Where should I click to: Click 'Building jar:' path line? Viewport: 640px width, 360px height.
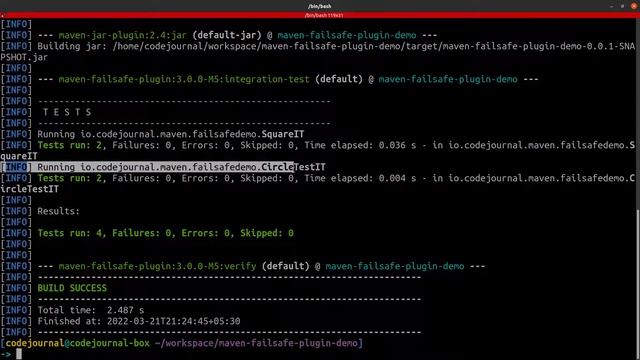coord(336,46)
